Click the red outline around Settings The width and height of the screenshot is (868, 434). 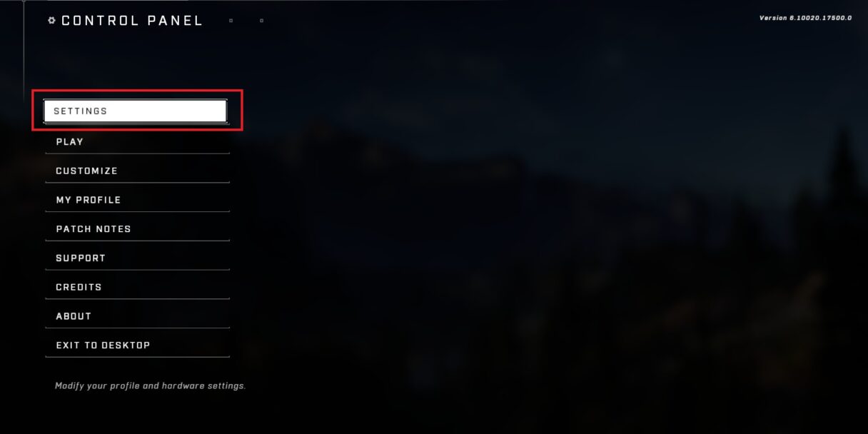137,91
